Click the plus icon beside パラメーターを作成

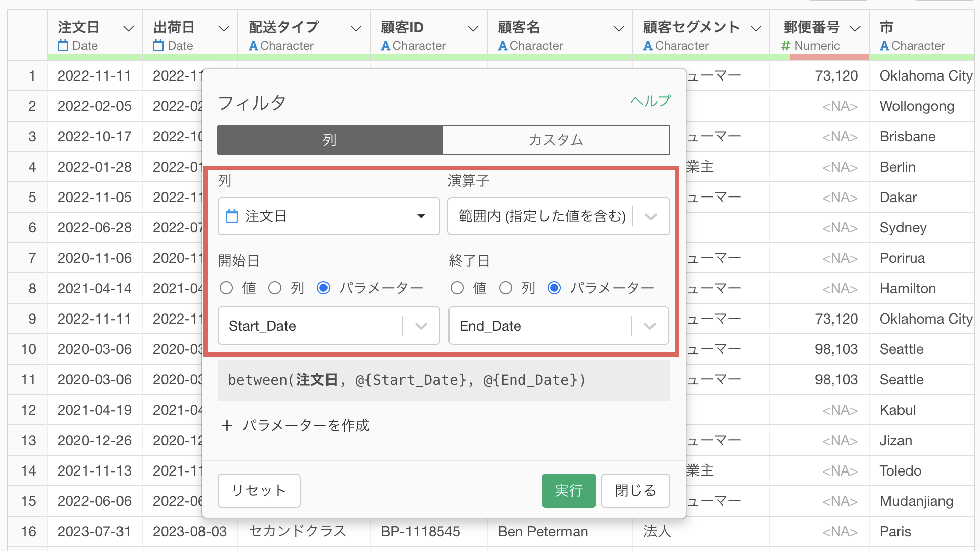227,425
